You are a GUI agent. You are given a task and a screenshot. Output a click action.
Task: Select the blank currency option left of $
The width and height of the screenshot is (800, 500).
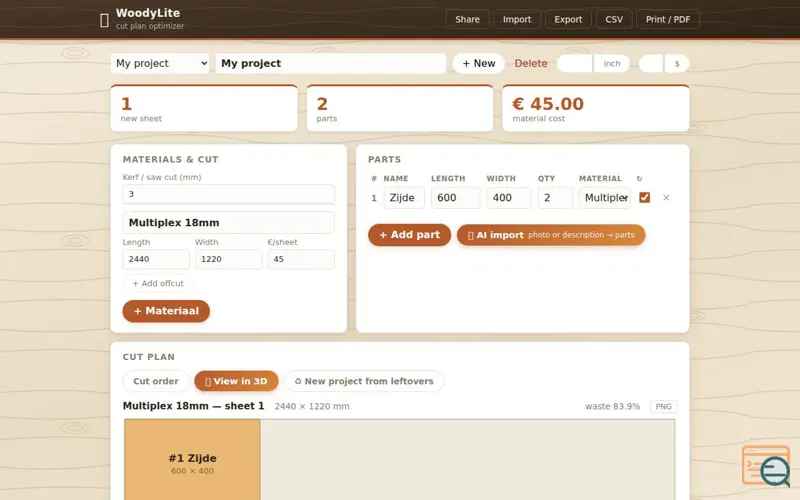point(651,64)
